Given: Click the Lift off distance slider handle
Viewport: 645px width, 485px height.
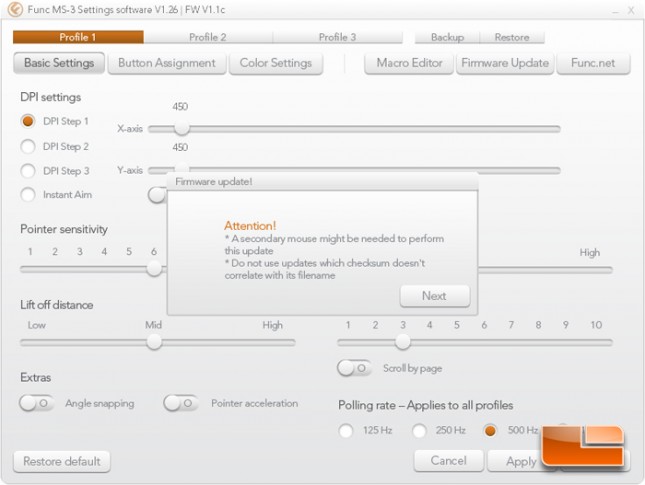Looking at the screenshot, I should [154, 342].
